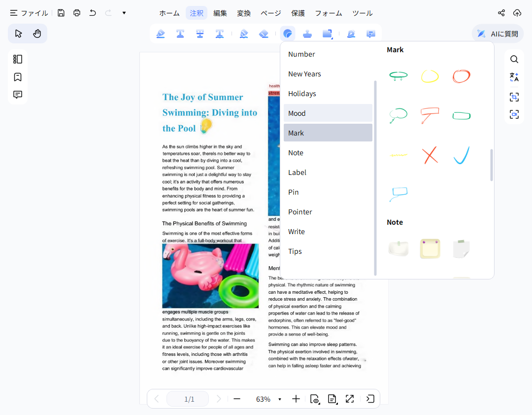This screenshot has height=415, width=532.
Task: Select the highlighter annotation tool
Action: point(161,34)
